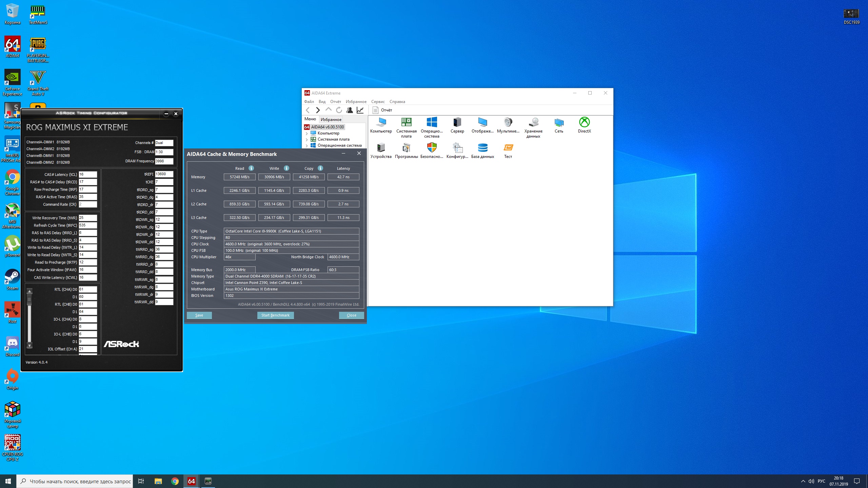Open the DirectX category icon

pos(584,122)
